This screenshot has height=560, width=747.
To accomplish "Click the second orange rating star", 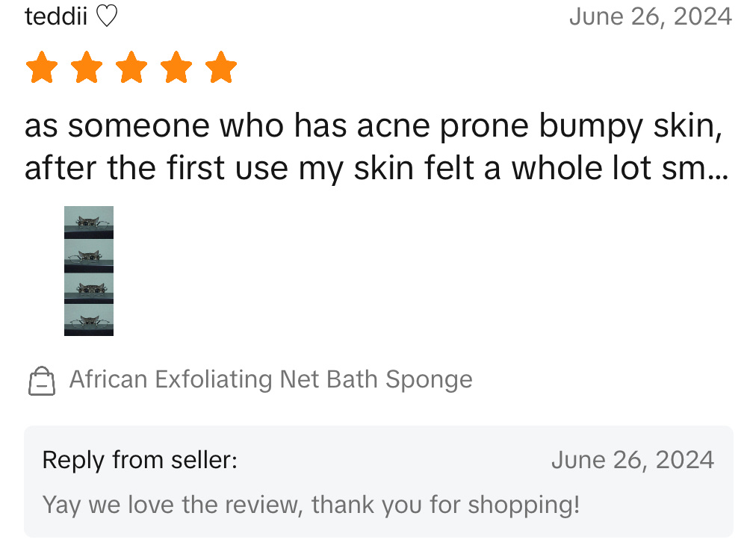I will click(87, 67).
